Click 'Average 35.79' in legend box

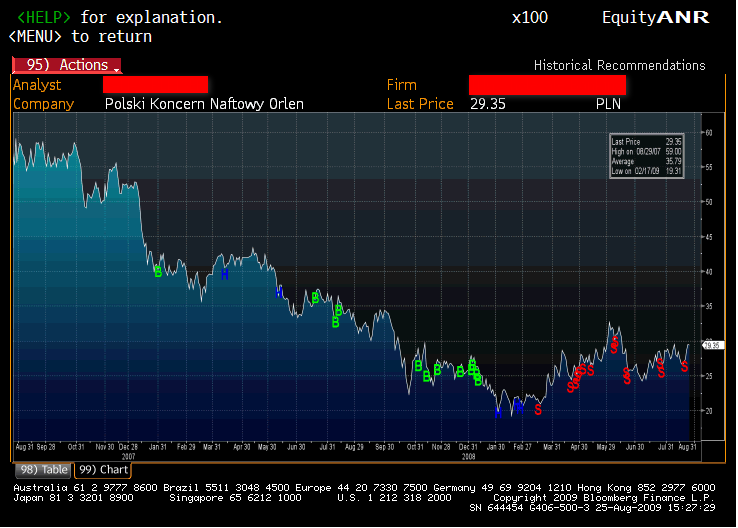coord(646,161)
